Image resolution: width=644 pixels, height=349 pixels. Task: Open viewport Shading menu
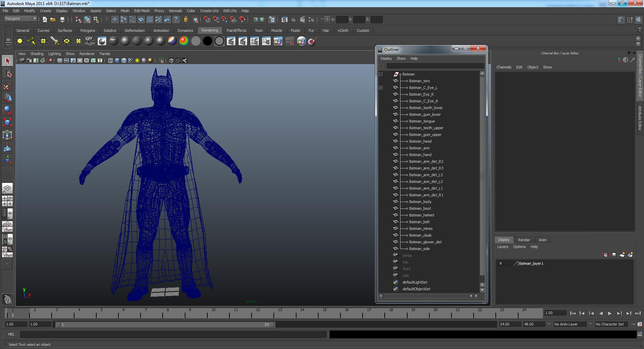pos(37,54)
